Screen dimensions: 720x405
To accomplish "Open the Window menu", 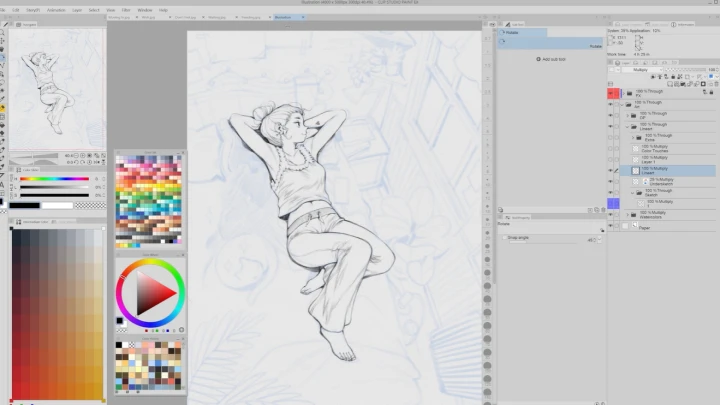I will click(145, 10).
